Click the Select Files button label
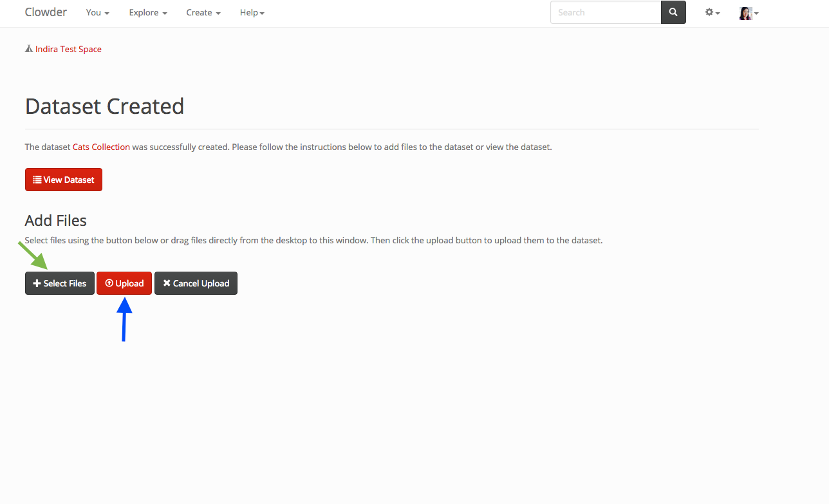 click(x=64, y=283)
